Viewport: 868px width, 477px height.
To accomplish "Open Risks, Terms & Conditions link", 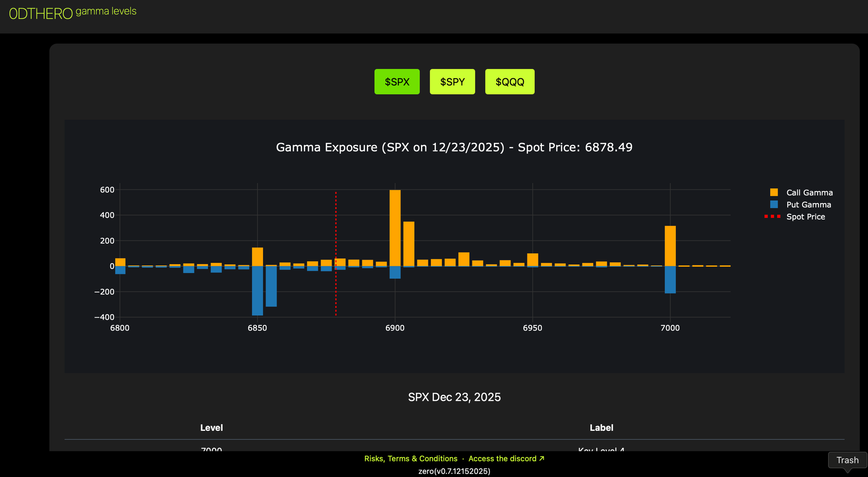I will (x=411, y=459).
